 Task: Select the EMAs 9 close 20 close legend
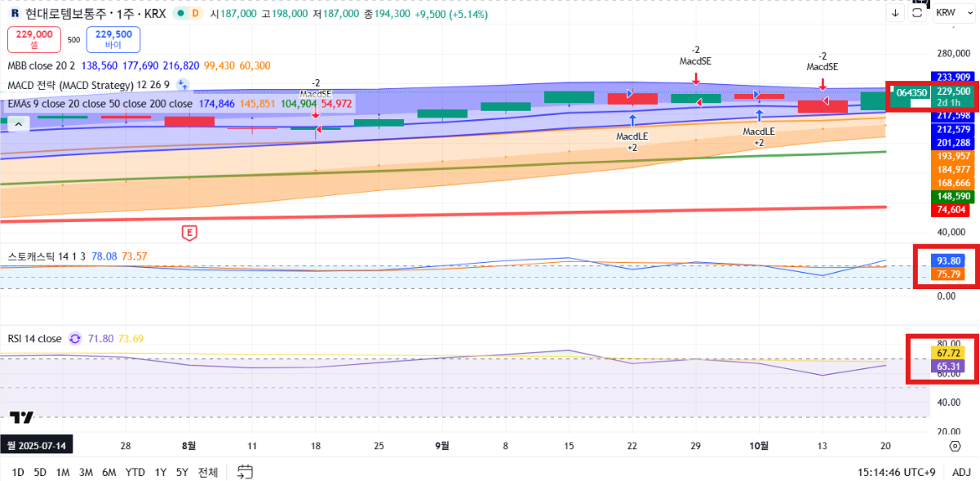[x=100, y=104]
